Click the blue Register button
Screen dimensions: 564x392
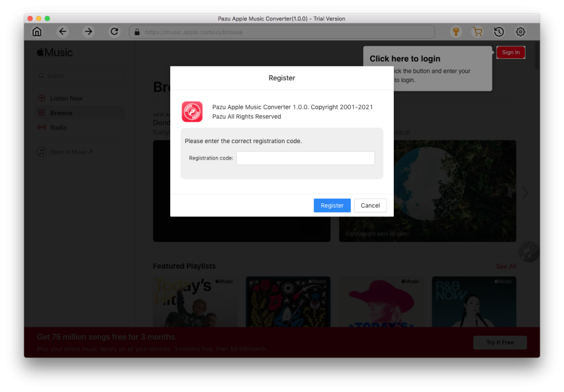332,205
